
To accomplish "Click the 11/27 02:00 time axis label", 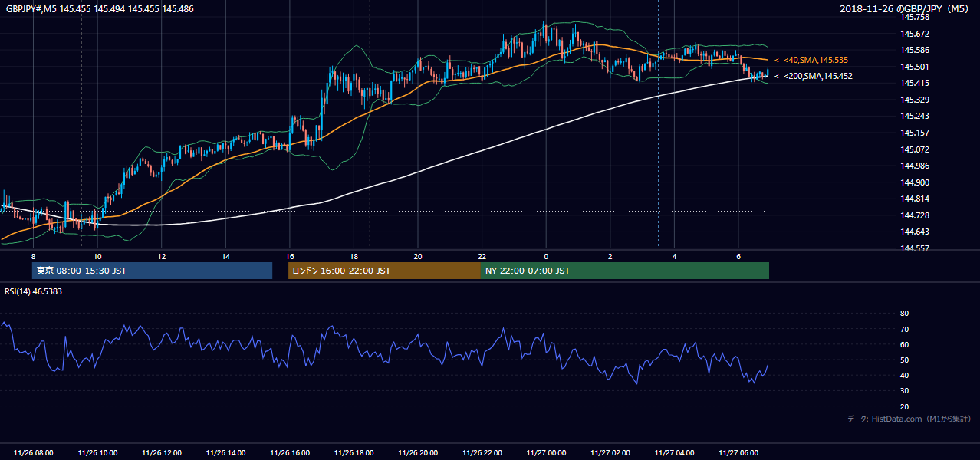I will (610, 453).
